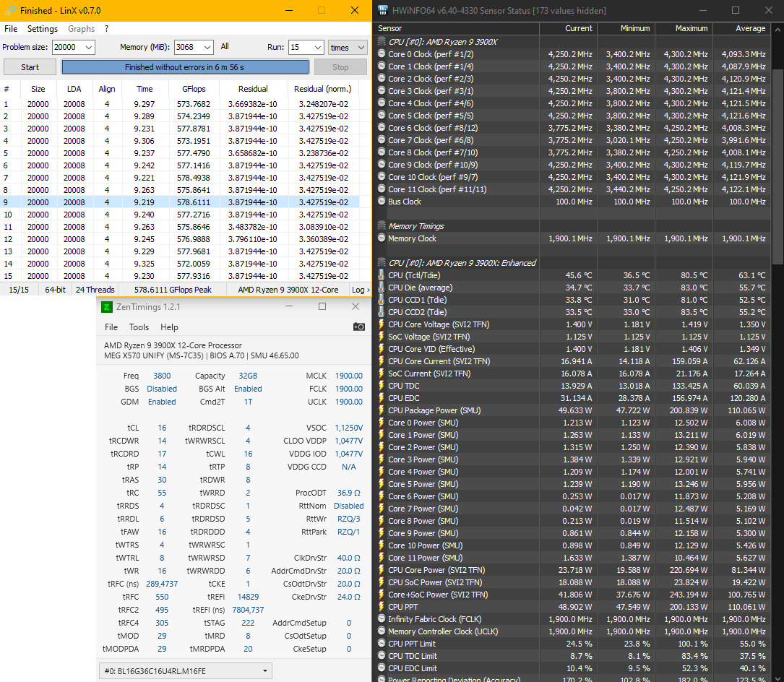Sort by the GFlops column header

(194, 89)
